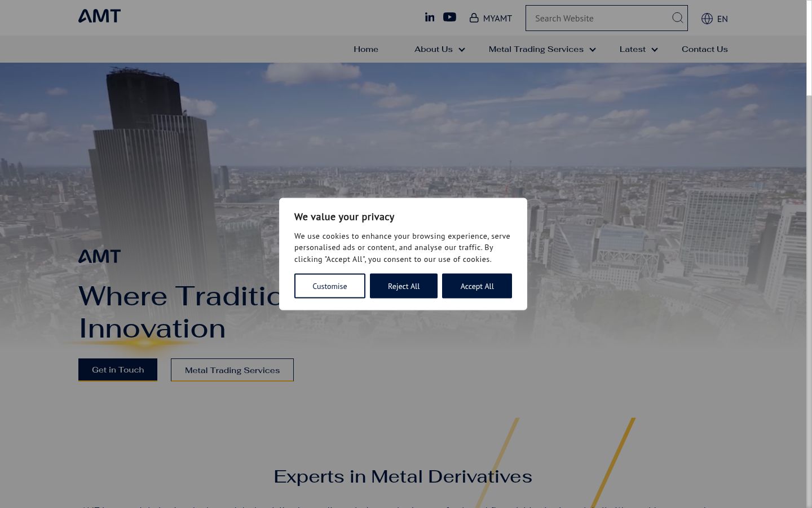Open the About Us menu item
The width and height of the screenshot is (812, 508).
(x=434, y=49)
